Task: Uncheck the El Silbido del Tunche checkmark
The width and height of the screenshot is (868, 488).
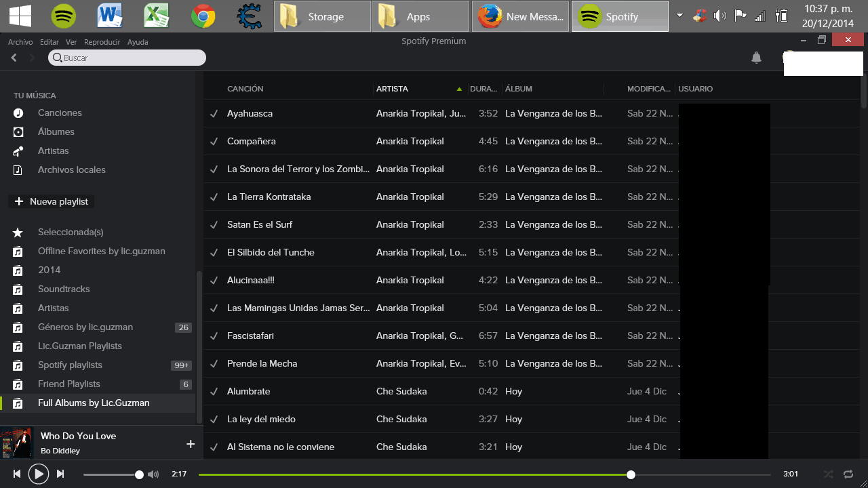Action: (214, 252)
